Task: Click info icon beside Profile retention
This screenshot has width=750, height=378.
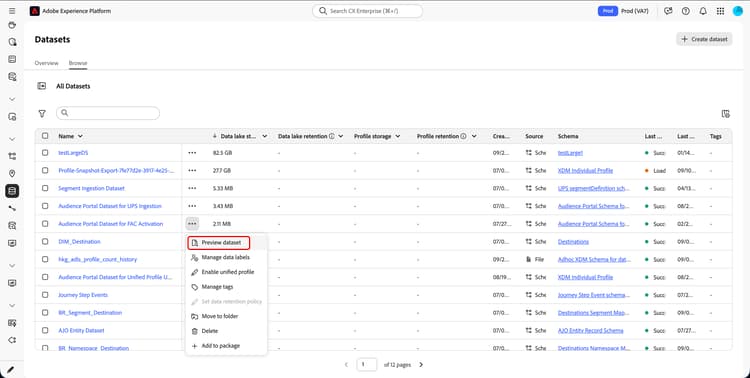Action: pos(463,136)
